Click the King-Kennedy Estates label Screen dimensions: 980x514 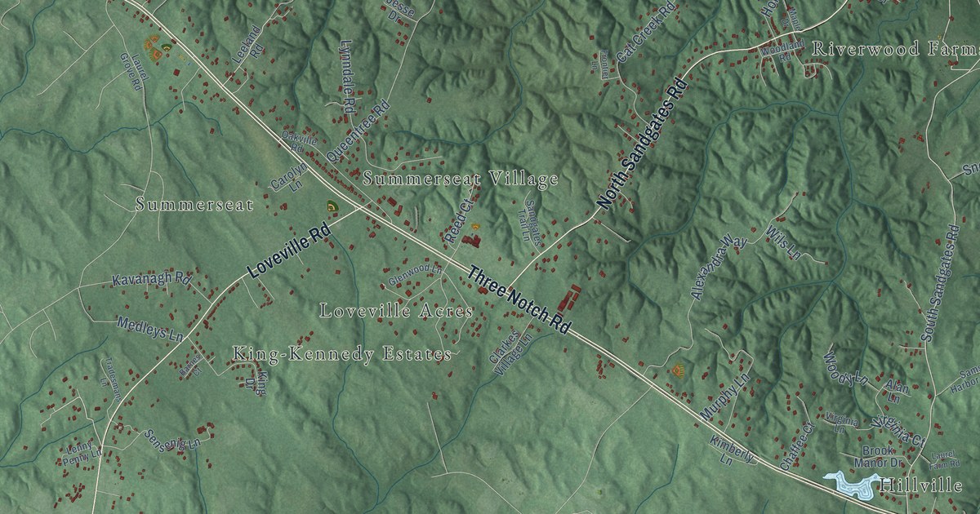click(x=342, y=354)
